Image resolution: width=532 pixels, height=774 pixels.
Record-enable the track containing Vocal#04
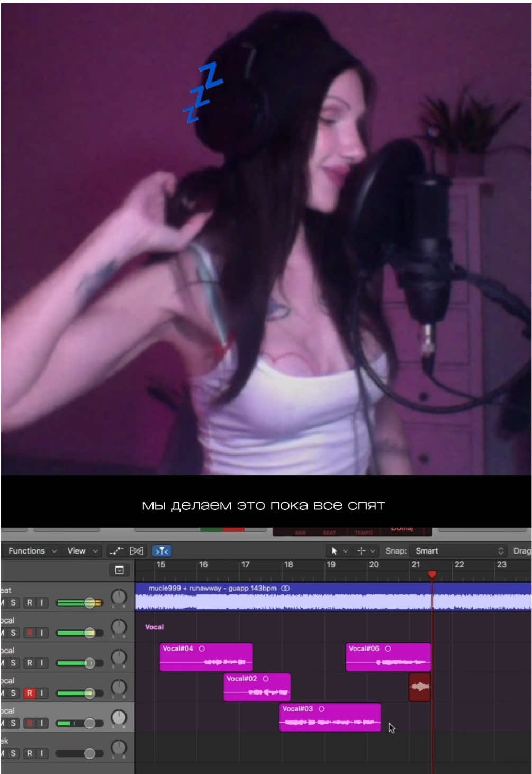tap(30, 663)
